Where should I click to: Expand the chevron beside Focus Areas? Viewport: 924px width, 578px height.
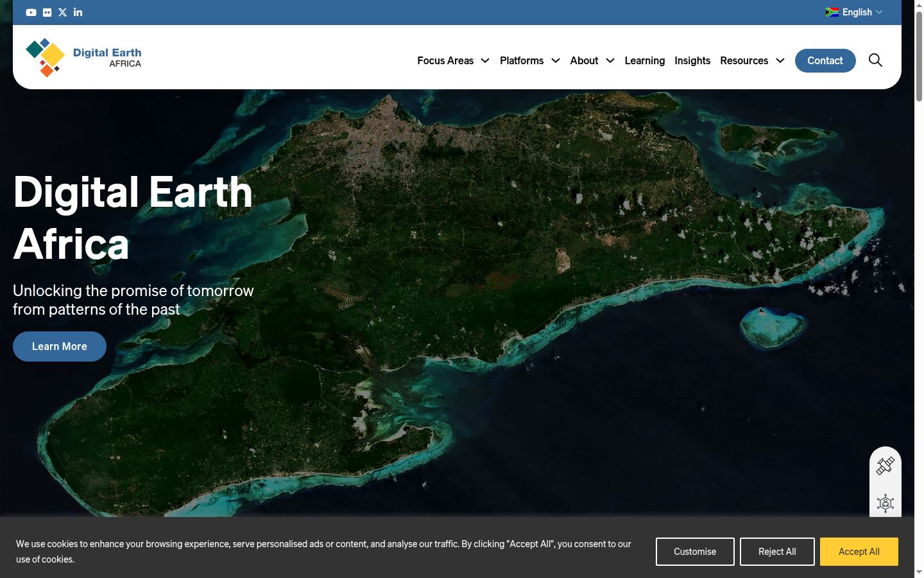(x=485, y=60)
